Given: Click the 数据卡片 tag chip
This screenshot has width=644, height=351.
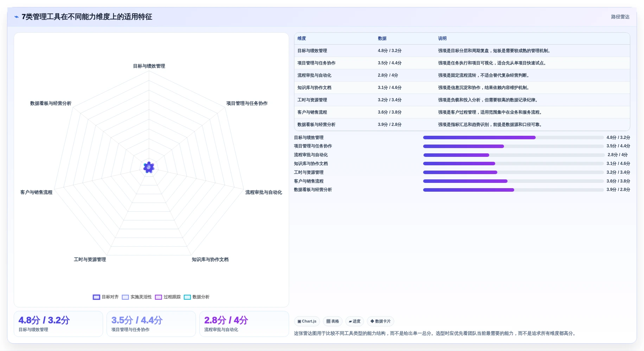Looking at the screenshot, I should (x=381, y=321).
